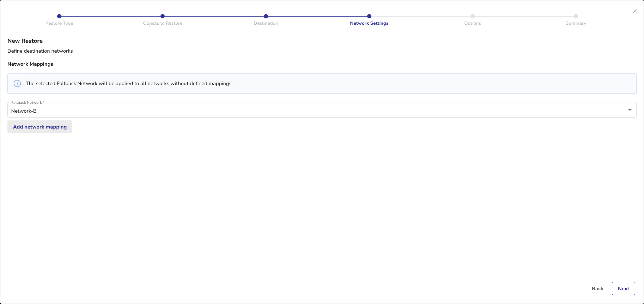Click the Network Settings step dot
644x304 pixels.
tap(369, 16)
